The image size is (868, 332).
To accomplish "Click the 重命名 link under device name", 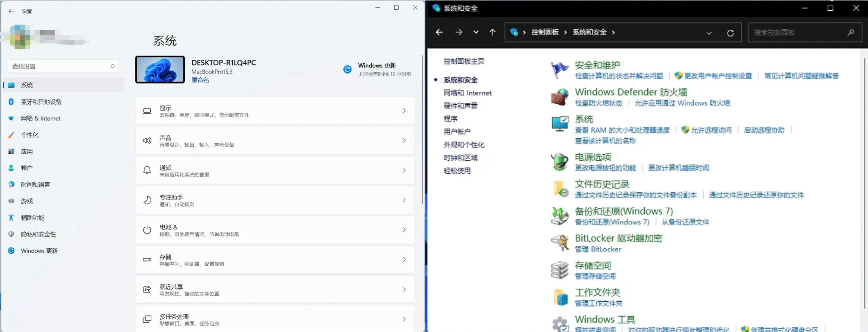I will [200, 80].
